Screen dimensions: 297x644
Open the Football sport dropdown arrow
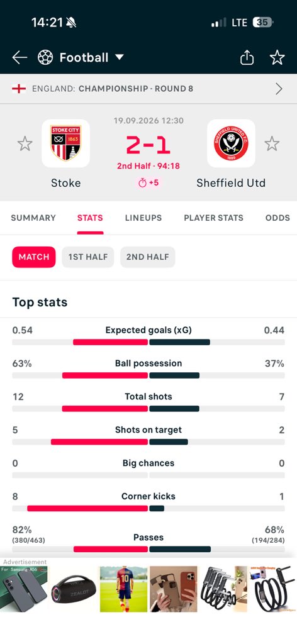click(x=119, y=57)
